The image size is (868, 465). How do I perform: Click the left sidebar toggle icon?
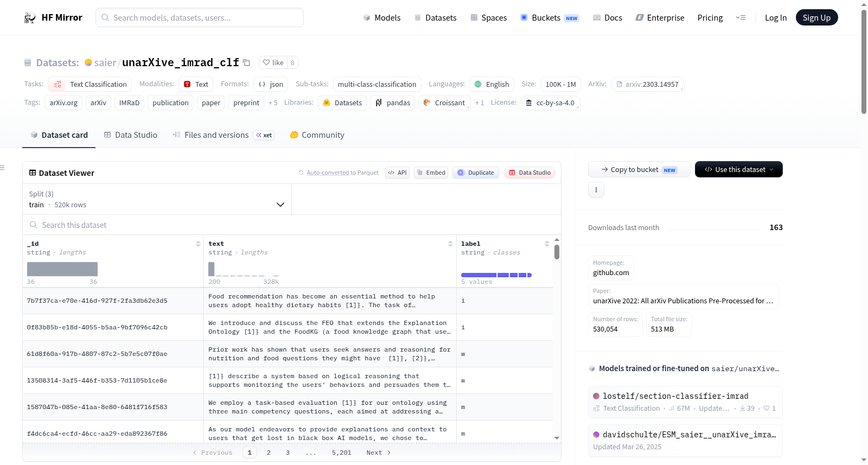(3, 168)
